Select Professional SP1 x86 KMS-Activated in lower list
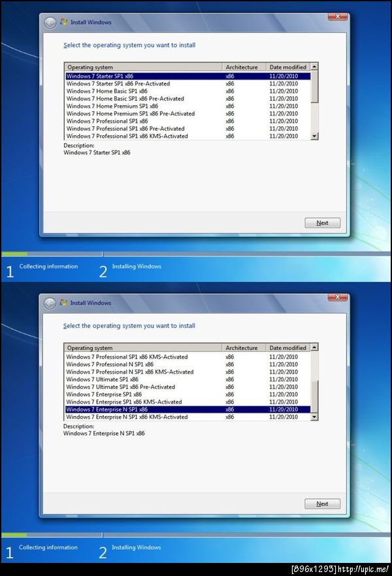Image resolution: width=392 pixels, height=576 pixels. tap(188, 357)
